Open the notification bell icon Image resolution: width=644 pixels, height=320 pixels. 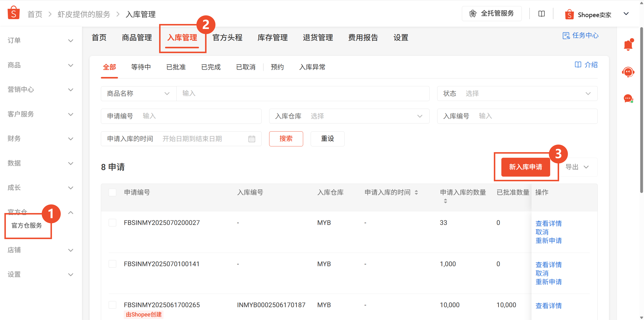(x=628, y=45)
